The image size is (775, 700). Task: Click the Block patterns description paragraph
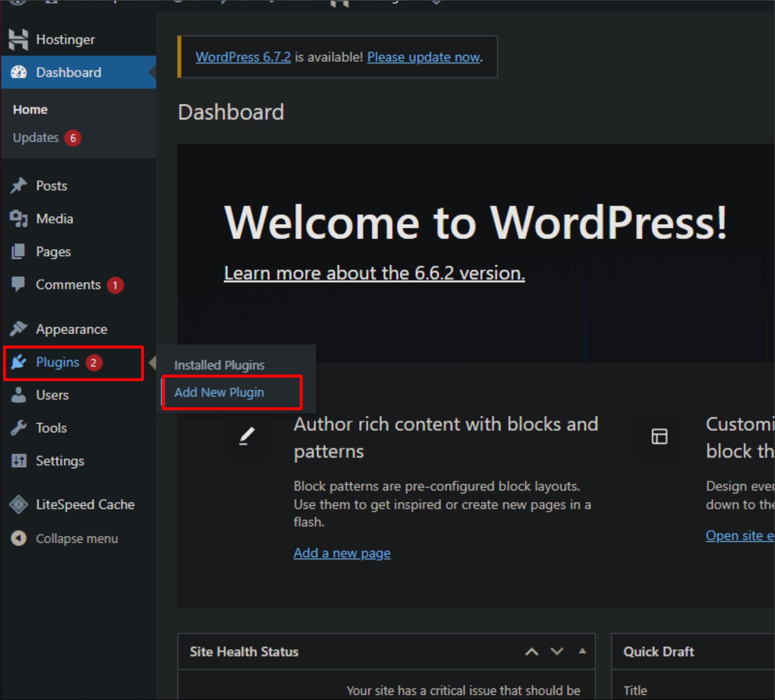click(x=443, y=504)
